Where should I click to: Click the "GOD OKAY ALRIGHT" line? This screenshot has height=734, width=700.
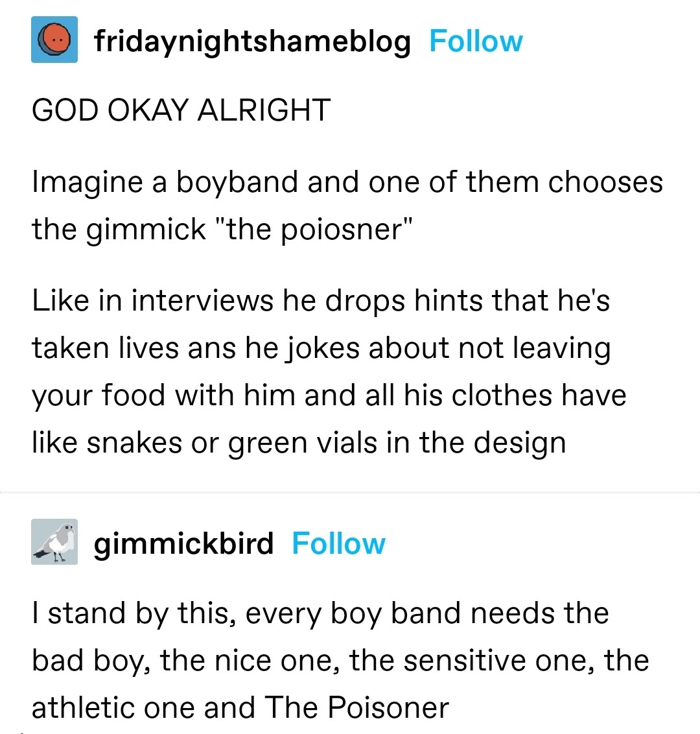(x=181, y=110)
